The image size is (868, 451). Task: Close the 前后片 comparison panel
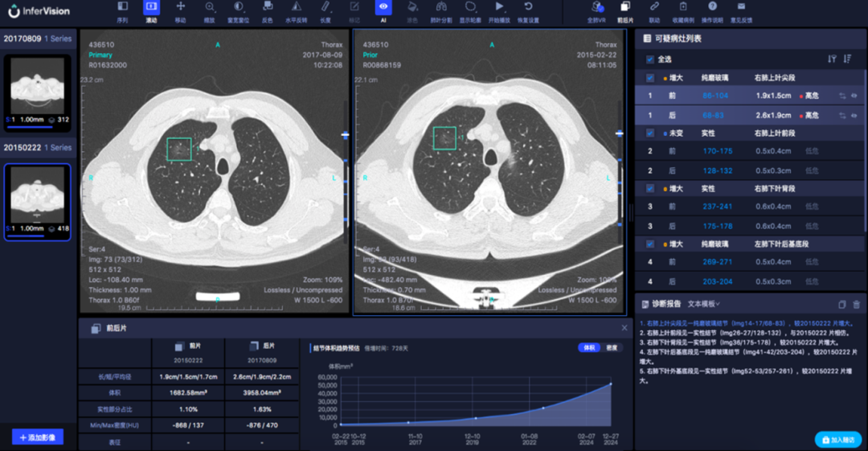click(624, 328)
